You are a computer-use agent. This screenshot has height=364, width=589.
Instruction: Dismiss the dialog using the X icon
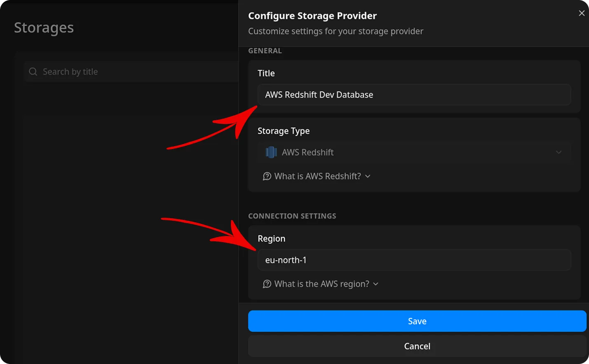click(582, 13)
